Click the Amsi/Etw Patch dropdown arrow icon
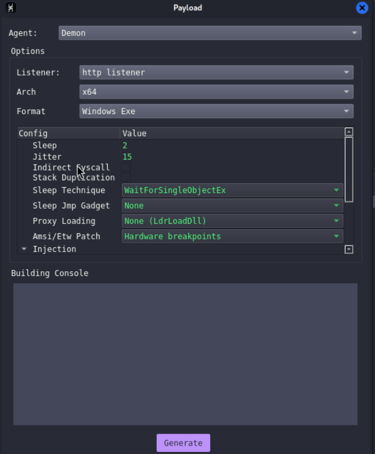Screen dimensions: 375x454 (x=336, y=236)
